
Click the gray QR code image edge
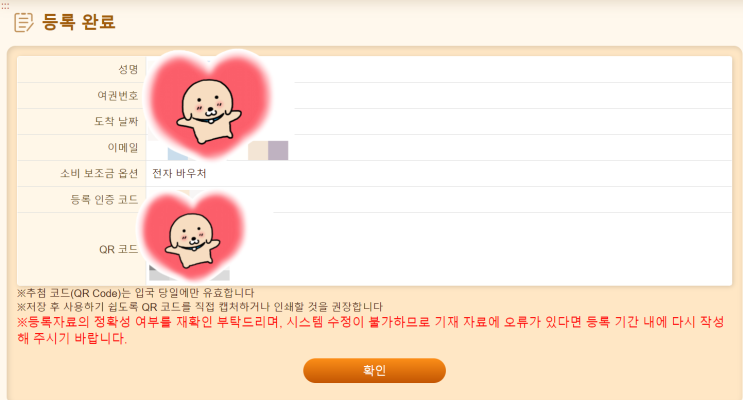pos(190,273)
